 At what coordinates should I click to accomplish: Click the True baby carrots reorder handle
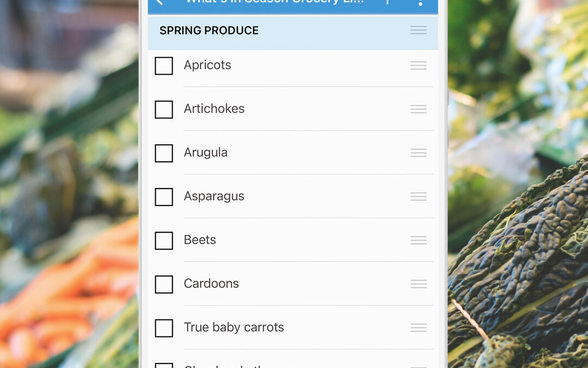click(x=419, y=328)
